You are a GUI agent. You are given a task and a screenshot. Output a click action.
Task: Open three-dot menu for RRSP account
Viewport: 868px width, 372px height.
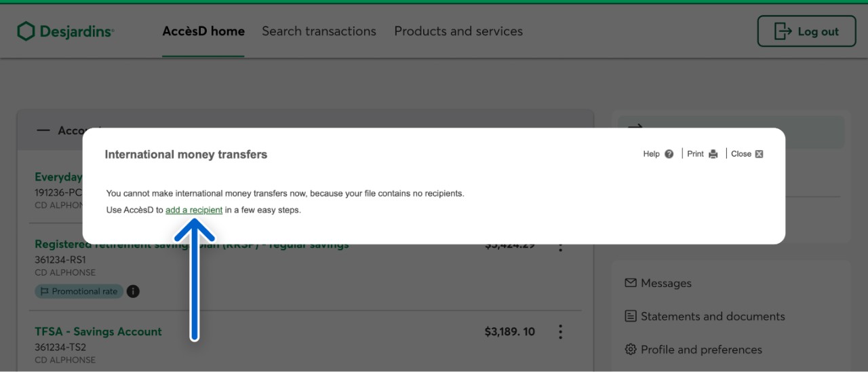560,247
